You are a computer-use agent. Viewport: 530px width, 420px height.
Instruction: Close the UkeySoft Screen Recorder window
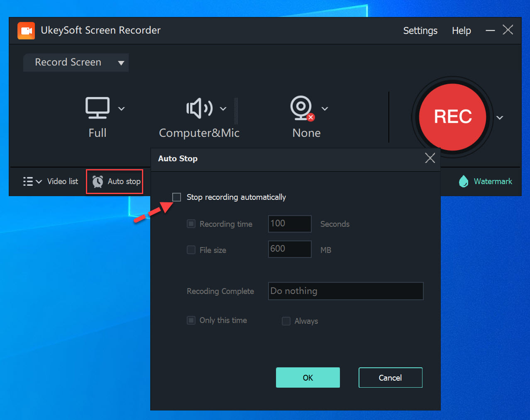pos(508,30)
